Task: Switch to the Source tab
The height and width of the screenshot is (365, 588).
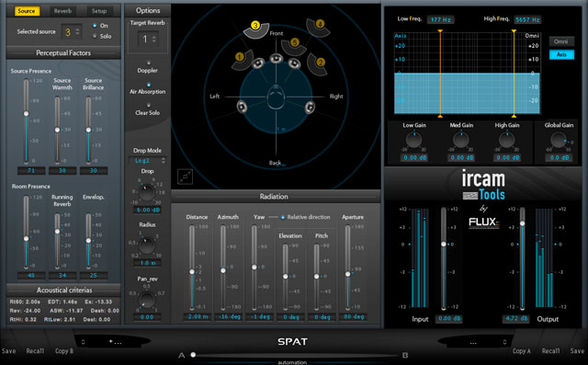Action: [27, 11]
